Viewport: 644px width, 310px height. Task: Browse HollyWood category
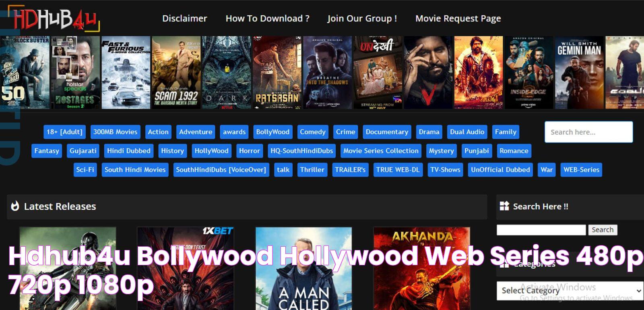tap(211, 151)
